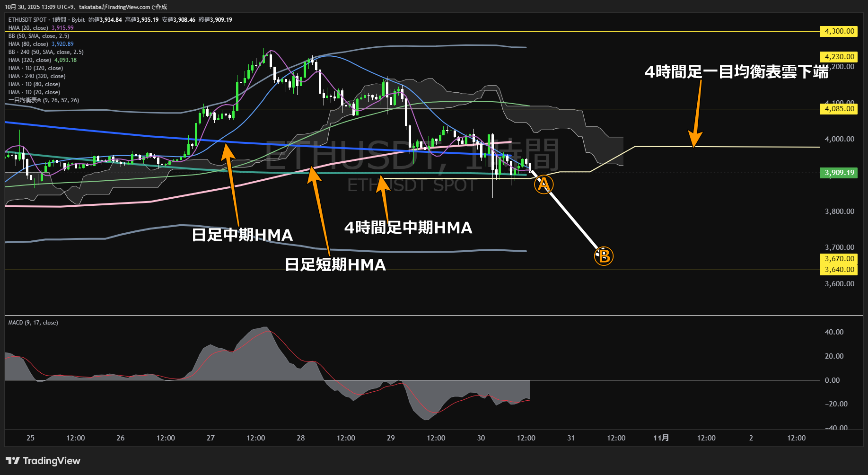The image size is (868, 475).
Task: Click the TradingView wordmark at bottom
Action: click(x=52, y=460)
